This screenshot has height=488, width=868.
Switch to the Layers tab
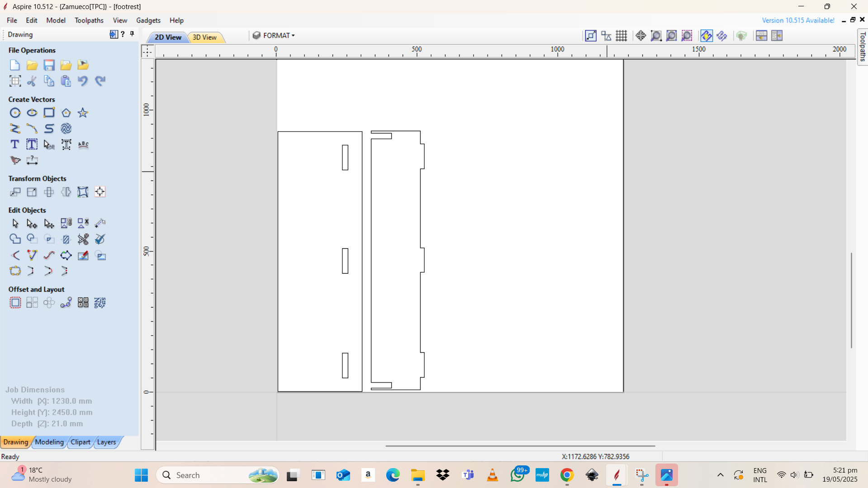106,442
